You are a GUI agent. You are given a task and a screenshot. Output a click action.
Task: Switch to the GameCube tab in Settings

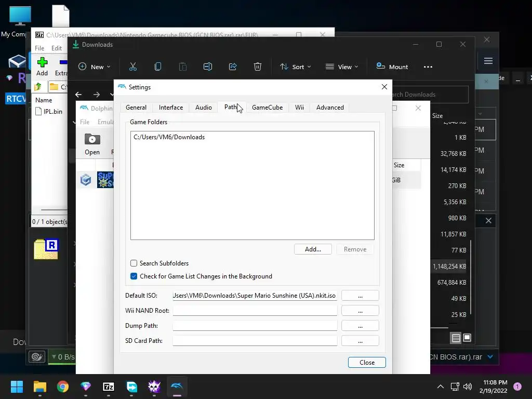click(x=267, y=107)
